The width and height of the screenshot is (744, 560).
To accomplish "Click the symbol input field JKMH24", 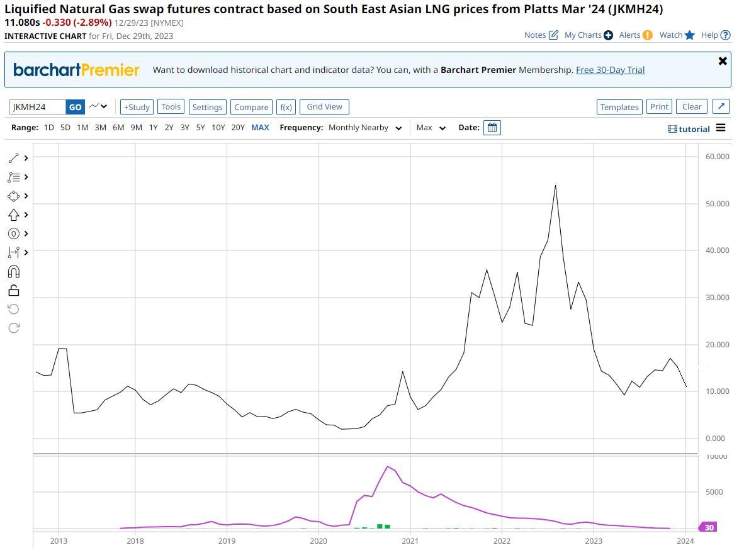I will (x=38, y=107).
